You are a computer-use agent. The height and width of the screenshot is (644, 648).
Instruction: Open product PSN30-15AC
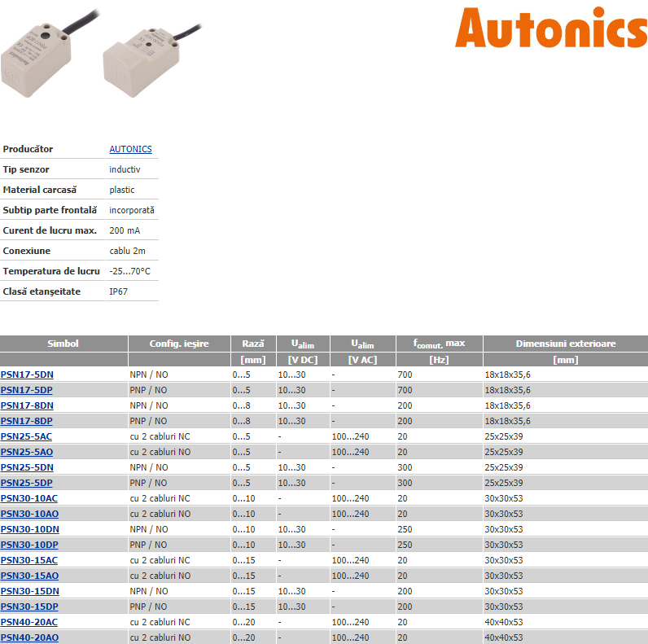click(29, 560)
